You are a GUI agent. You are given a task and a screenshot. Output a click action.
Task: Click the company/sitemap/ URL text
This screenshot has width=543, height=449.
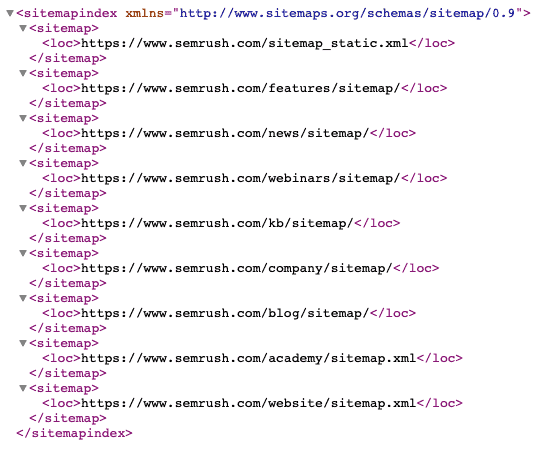pyautogui.click(x=237, y=268)
